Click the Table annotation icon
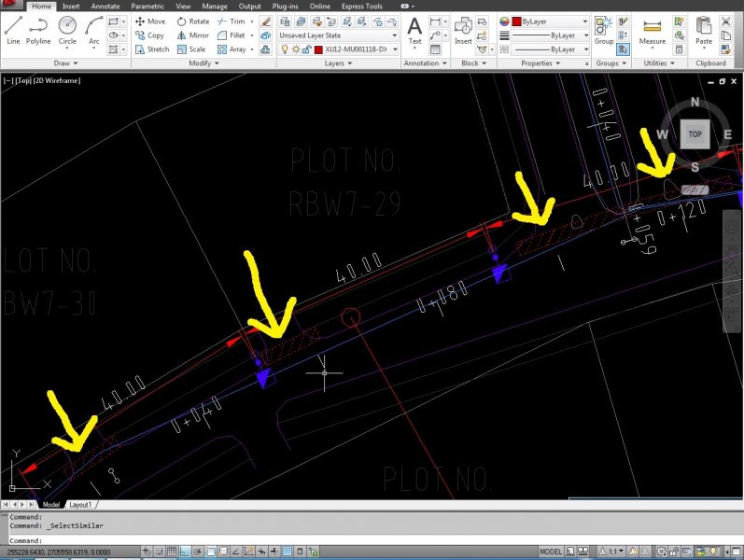The image size is (744, 560). (x=435, y=49)
